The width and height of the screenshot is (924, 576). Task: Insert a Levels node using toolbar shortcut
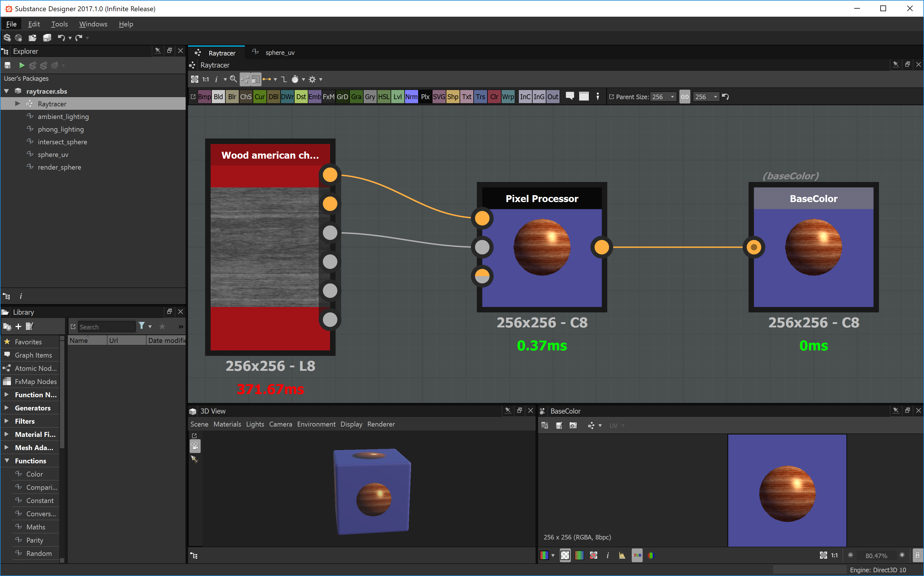pos(397,96)
